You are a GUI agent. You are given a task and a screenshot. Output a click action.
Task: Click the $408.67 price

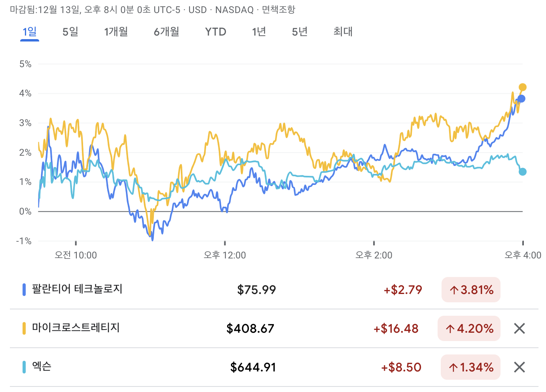click(250, 328)
